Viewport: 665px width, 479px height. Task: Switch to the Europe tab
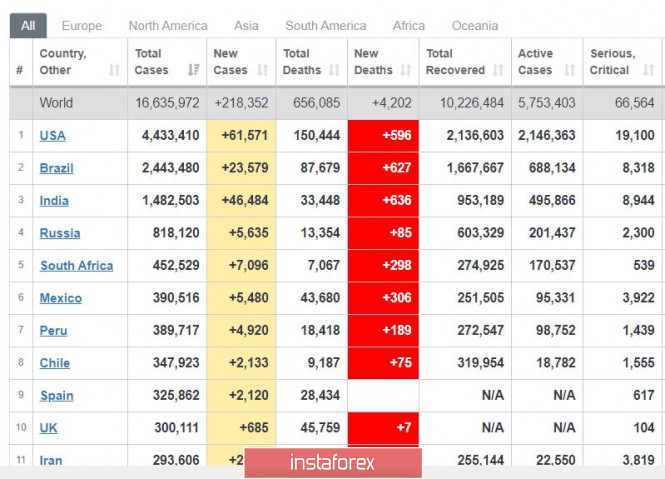click(81, 25)
